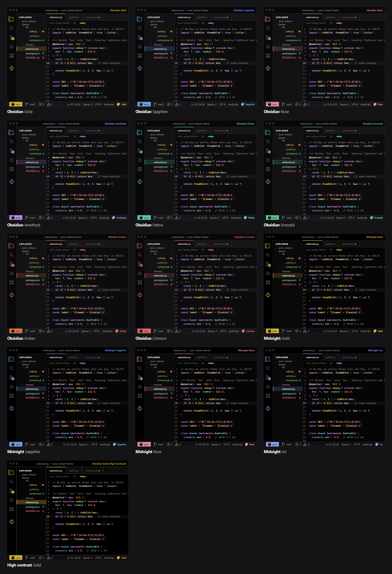Click UTF-8 encoding in Midnight Sapphire status bar

[94, 444]
